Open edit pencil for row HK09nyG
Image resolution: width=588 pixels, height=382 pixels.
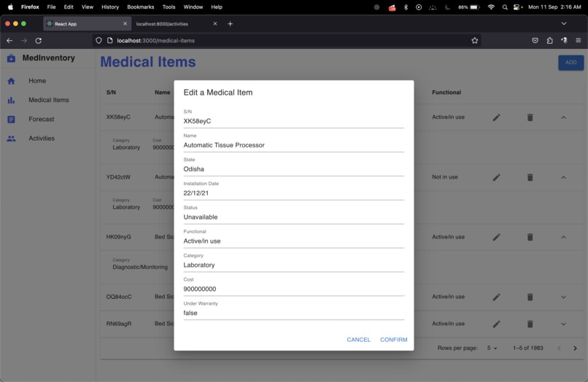497,237
